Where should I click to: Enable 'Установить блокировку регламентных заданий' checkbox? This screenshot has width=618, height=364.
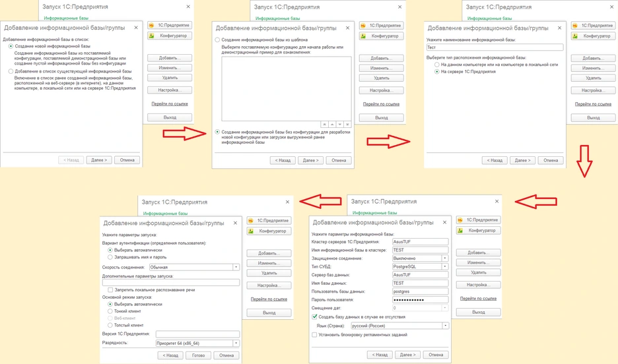(314, 334)
